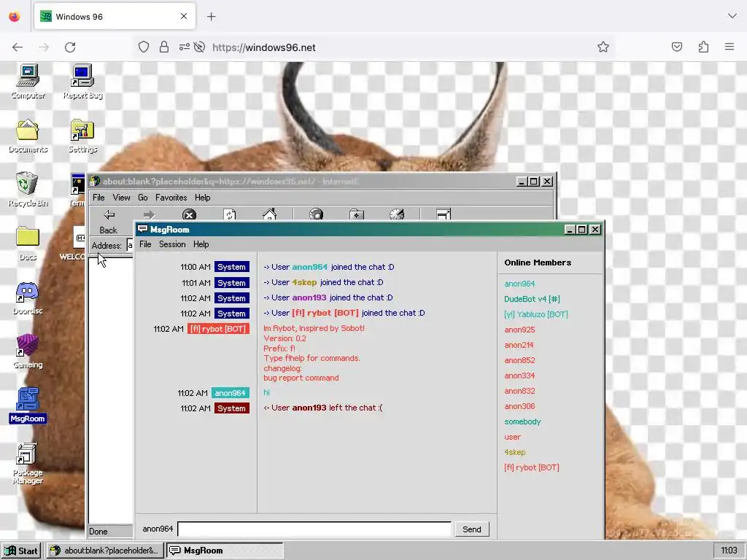The image size is (747, 560).
Task: Click the red [f!] rybot [BOT] sender tag
Action: pos(218,329)
